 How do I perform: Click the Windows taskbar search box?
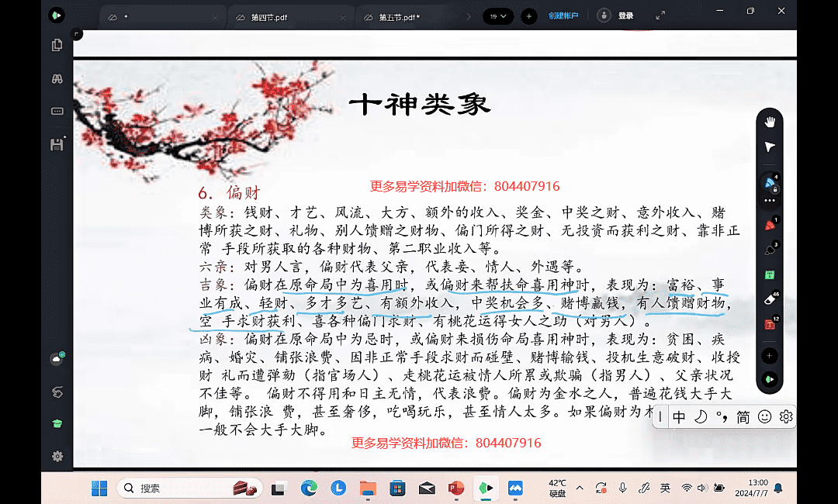(176, 488)
